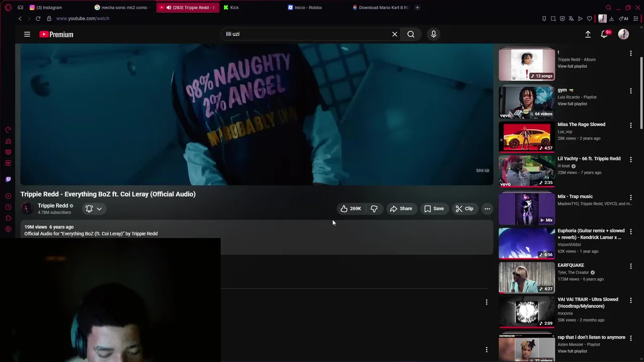Screen dimensions: 644x362
Task: Open the YouTube guide hamburger menu
Action: (x=27, y=34)
